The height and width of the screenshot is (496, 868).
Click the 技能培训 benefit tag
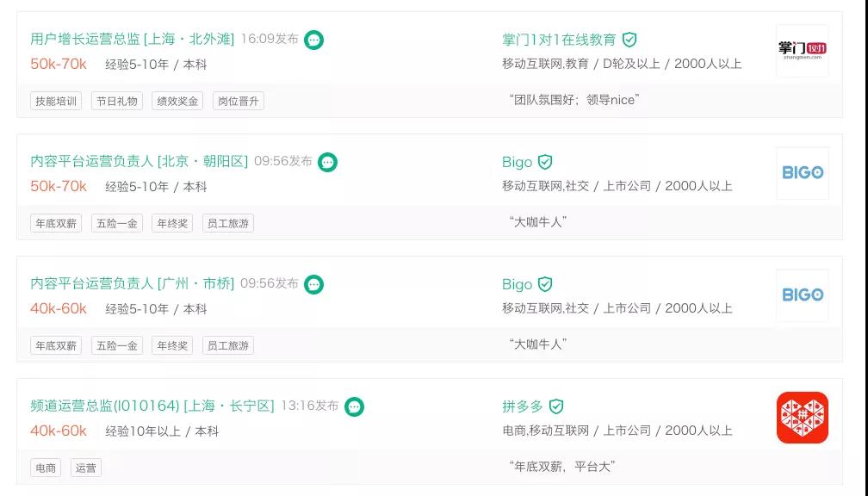56,102
